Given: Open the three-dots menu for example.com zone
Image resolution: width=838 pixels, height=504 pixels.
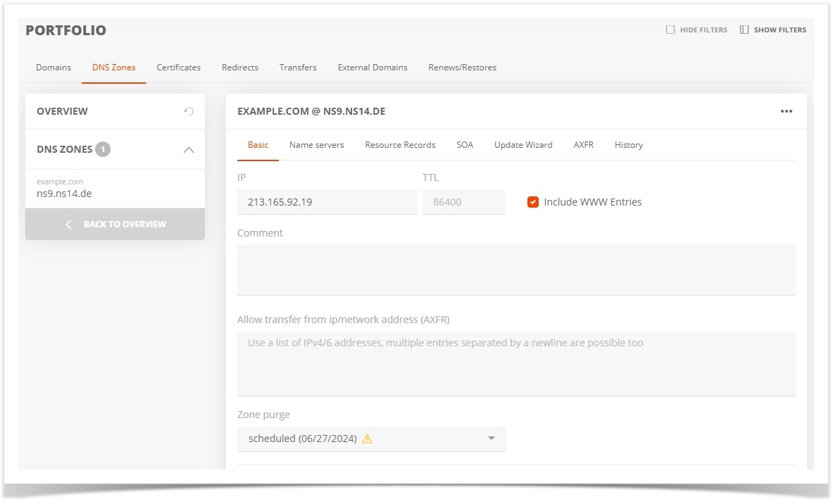Looking at the screenshot, I should pyautogui.click(x=786, y=111).
